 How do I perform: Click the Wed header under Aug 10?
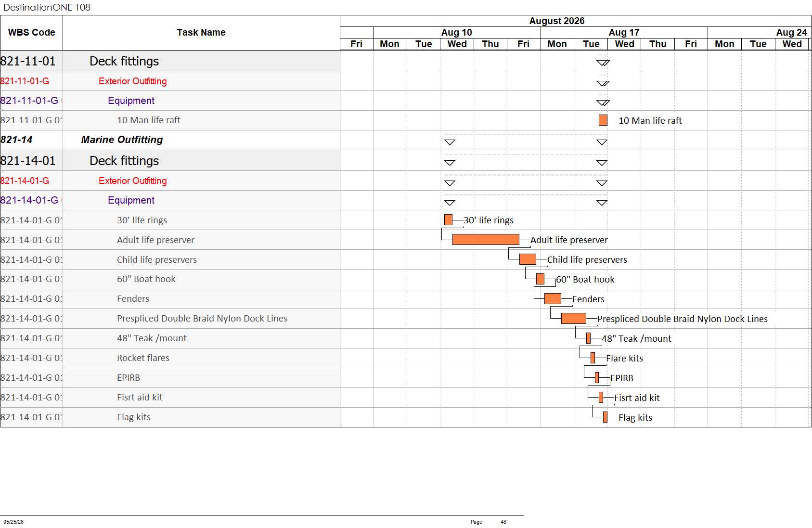coord(457,44)
